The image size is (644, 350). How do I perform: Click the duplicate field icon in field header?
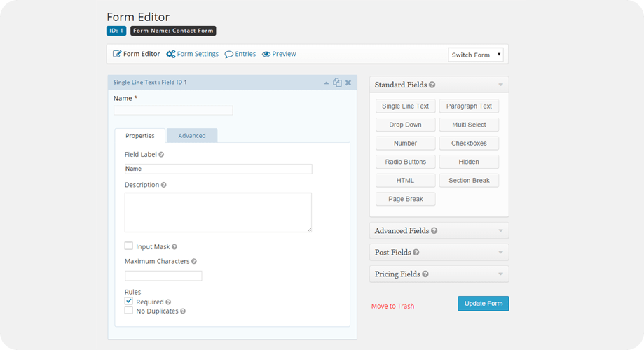point(337,83)
